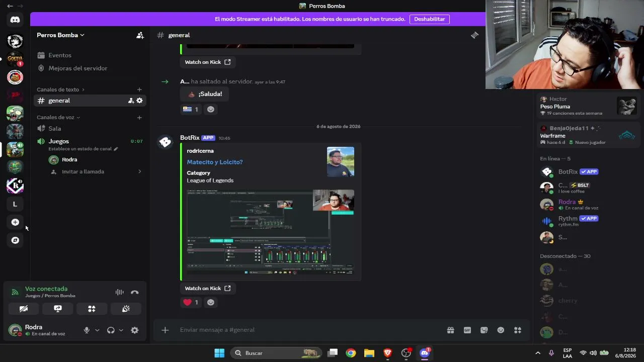
Task: Open general channel settings gear
Action: point(139,101)
